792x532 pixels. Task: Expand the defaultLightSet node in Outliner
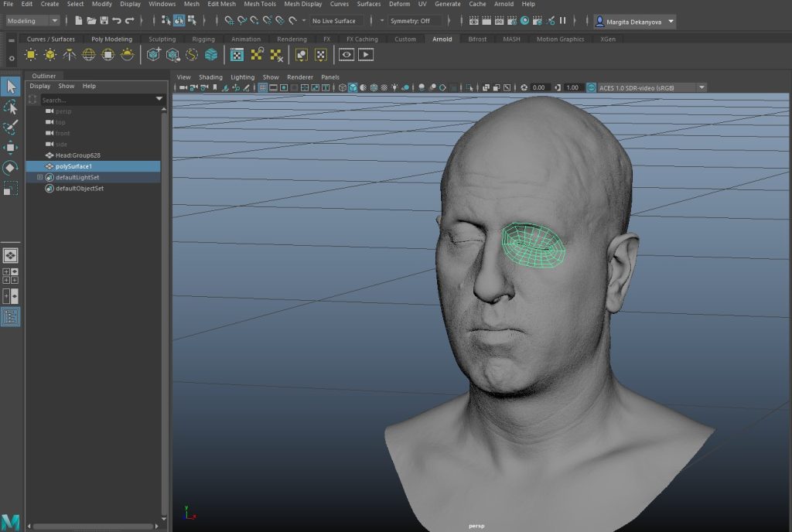point(39,177)
